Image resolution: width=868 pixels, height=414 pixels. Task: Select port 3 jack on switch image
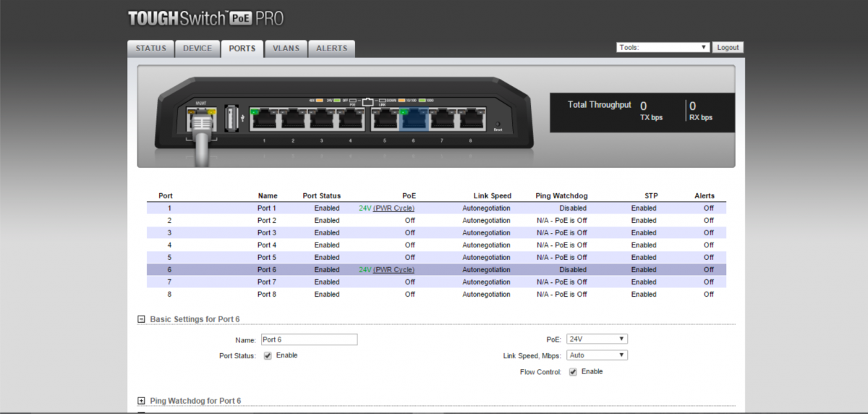coord(322,118)
